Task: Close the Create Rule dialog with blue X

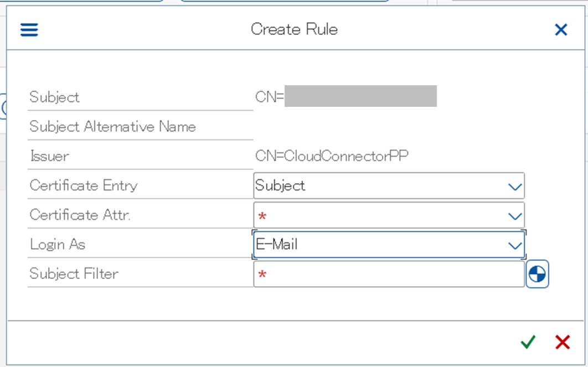Action: coord(561,30)
